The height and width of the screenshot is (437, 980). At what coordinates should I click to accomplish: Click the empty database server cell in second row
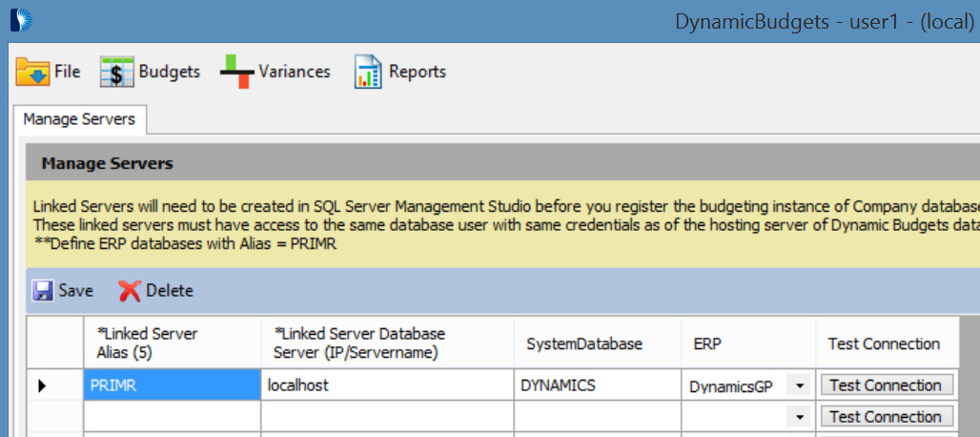coord(387,416)
